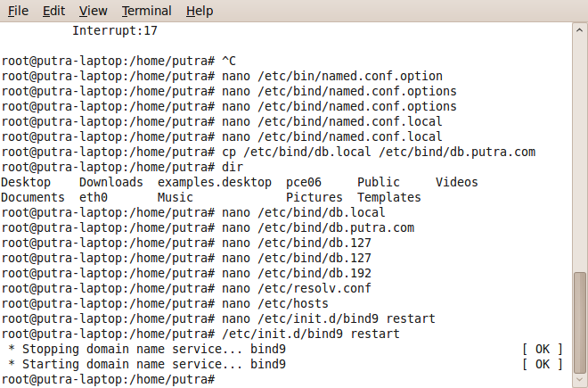The height and width of the screenshot is (388, 588).
Task: Click the vertical scrollbar thumb
Action: point(580,321)
